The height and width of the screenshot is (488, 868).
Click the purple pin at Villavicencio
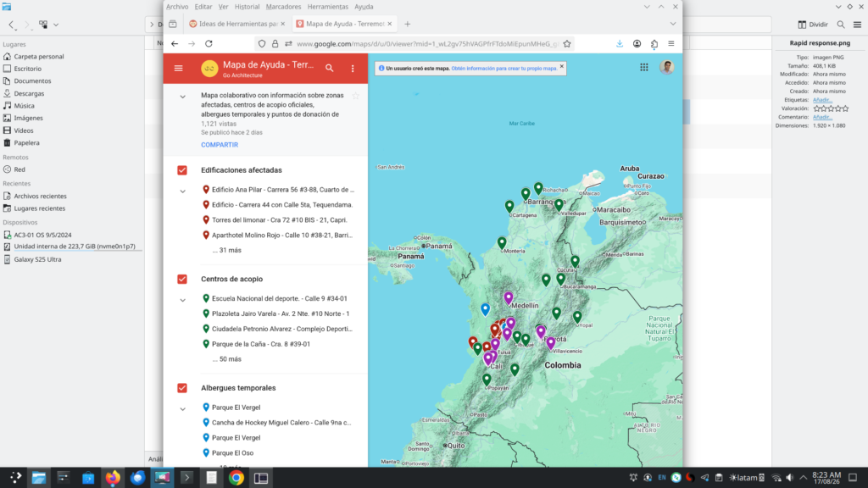[550, 343]
